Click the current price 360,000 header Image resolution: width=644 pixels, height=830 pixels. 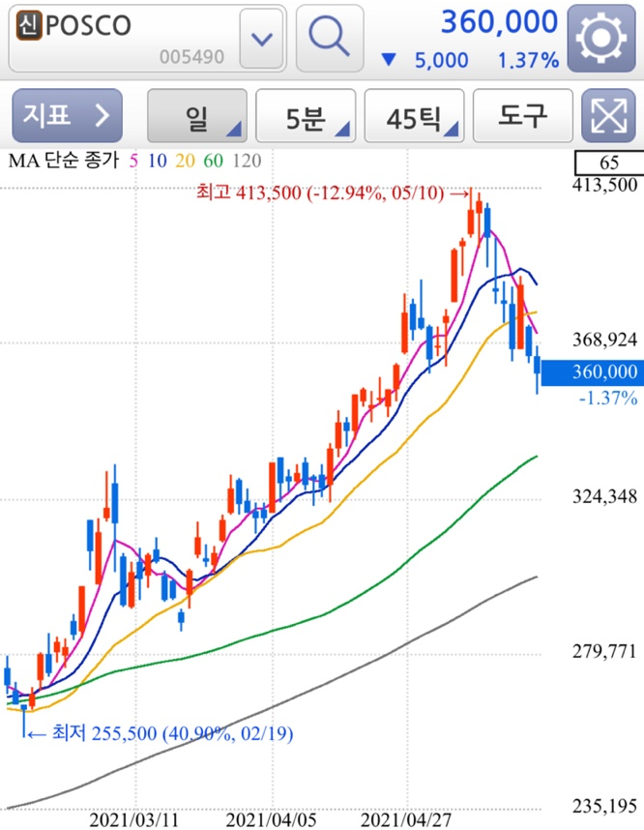click(499, 22)
